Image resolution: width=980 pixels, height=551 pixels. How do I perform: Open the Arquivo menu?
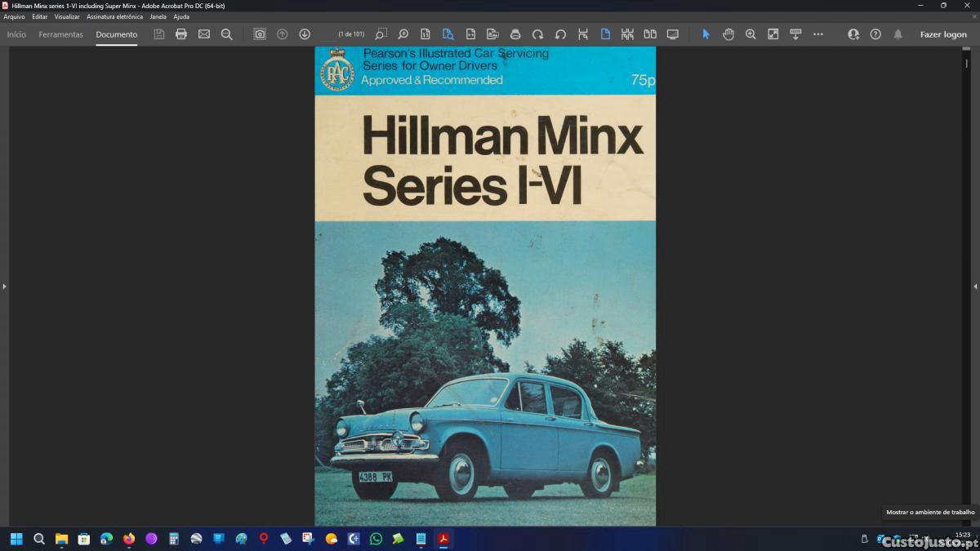click(14, 16)
